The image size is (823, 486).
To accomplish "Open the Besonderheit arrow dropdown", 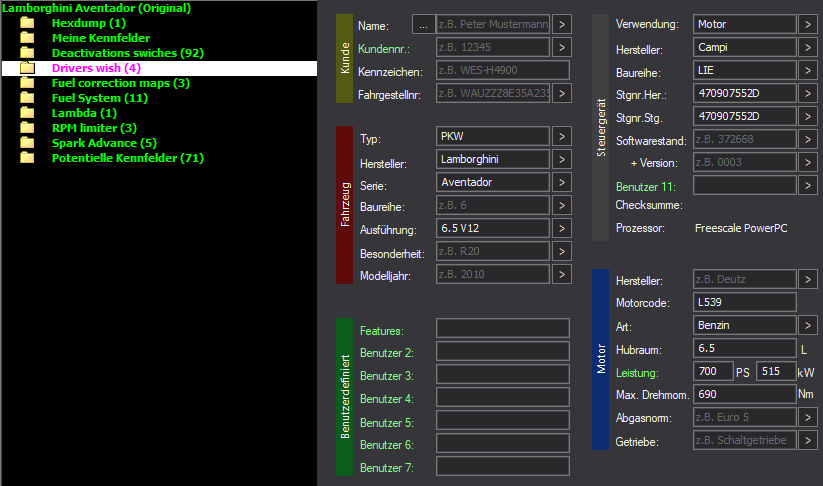I will click(562, 251).
